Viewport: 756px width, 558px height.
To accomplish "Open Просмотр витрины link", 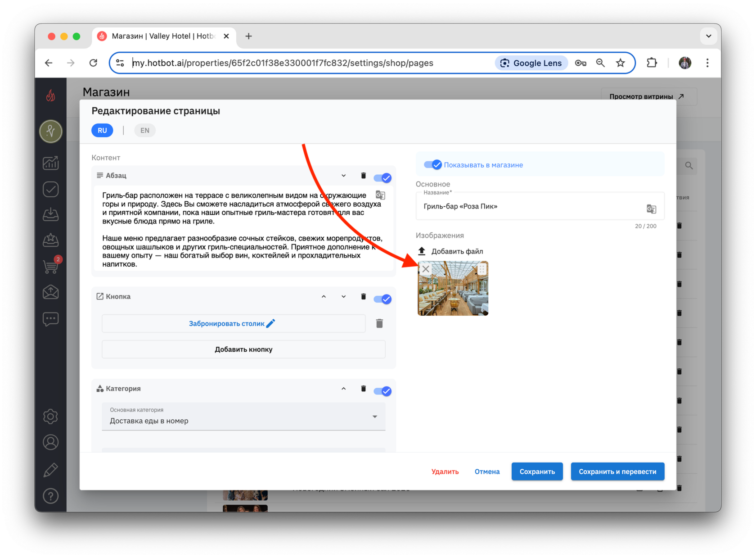I will (648, 96).
